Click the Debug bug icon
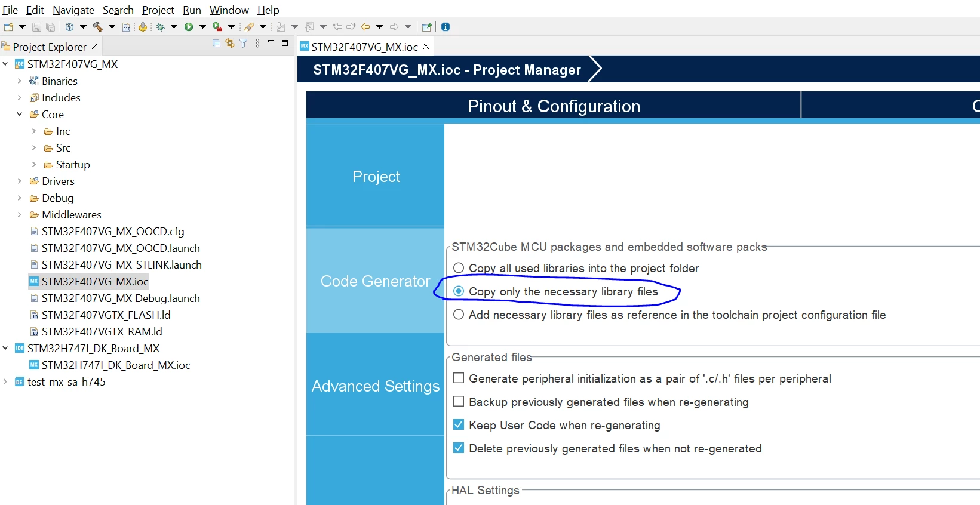 coord(160,27)
